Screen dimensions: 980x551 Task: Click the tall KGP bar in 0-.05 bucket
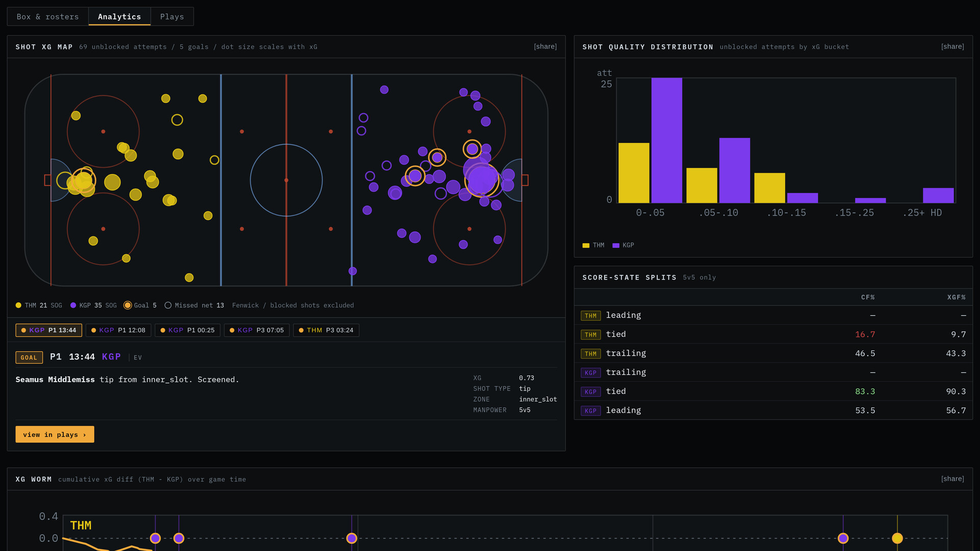coord(667,140)
